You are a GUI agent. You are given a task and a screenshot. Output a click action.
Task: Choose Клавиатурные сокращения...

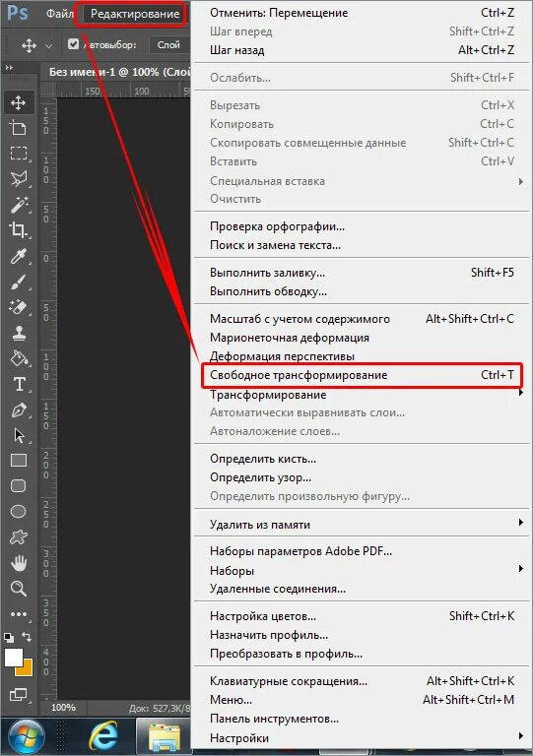point(362,681)
